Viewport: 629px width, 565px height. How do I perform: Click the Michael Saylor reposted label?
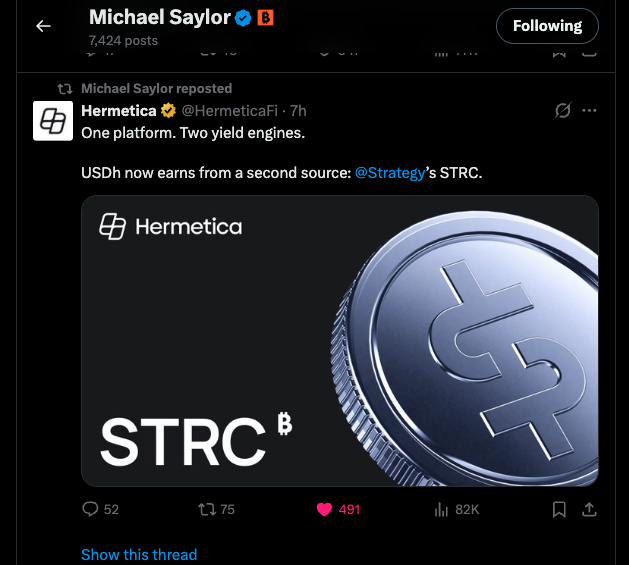click(156, 88)
